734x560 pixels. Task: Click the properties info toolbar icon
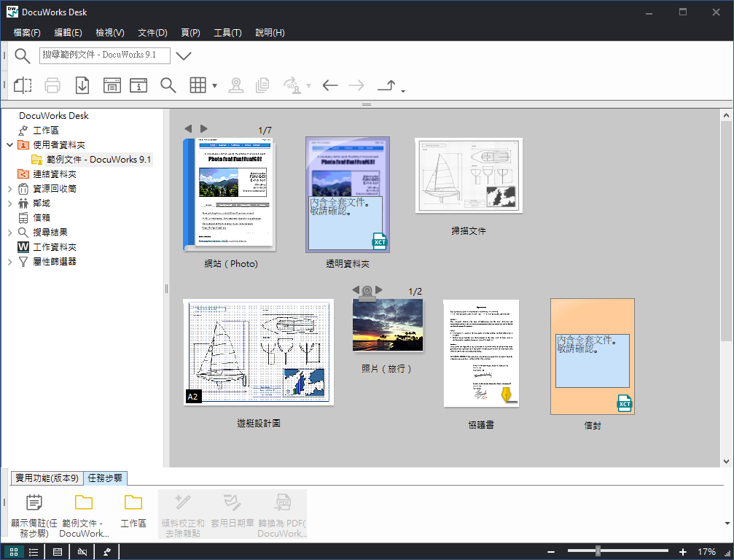138,85
